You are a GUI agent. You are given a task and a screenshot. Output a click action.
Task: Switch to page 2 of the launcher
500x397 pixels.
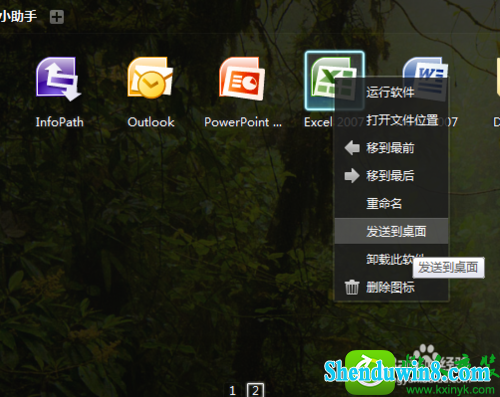coord(255,390)
